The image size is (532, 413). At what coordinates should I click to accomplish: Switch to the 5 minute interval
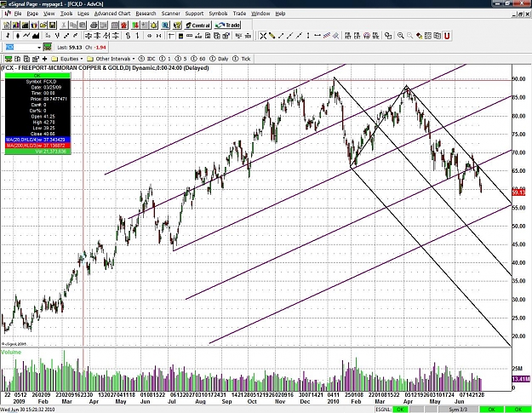181,59
